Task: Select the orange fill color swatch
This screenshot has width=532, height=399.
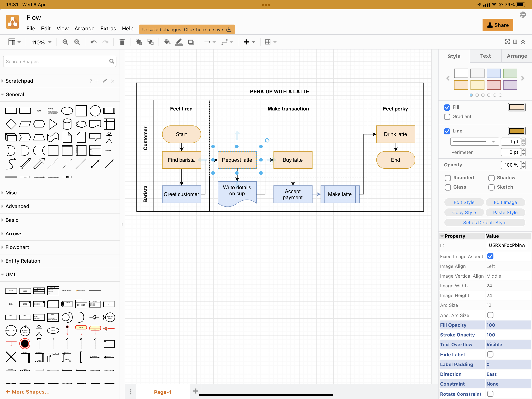Action: [x=461, y=85]
